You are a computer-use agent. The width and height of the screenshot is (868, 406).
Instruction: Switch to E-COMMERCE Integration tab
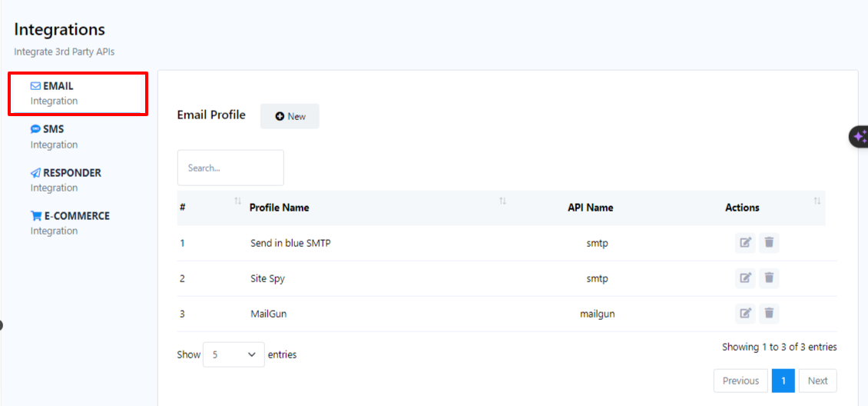70,222
